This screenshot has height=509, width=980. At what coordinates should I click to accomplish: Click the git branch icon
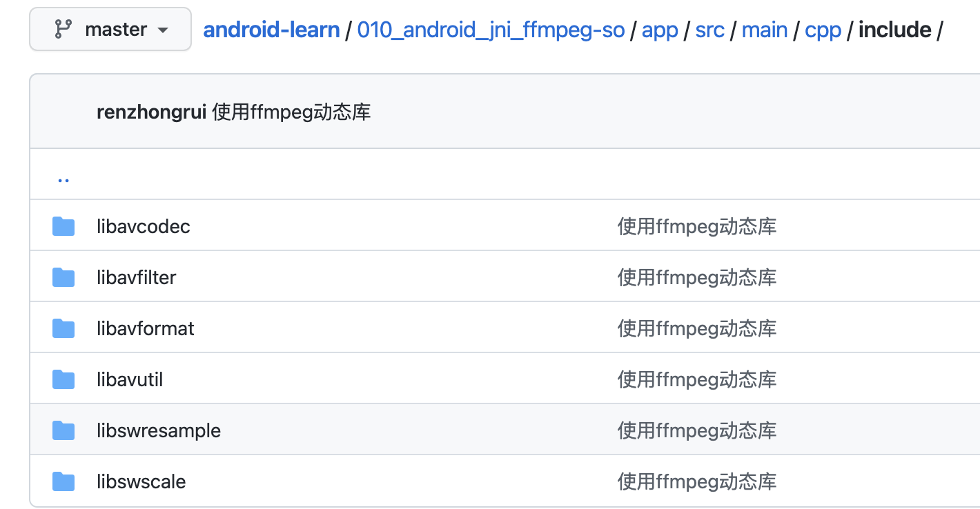(x=63, y=30)
